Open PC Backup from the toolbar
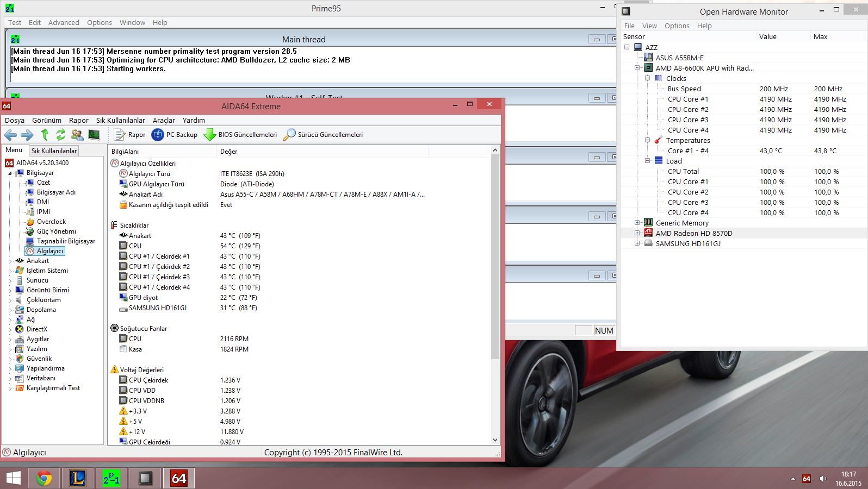868x489 pixels. 175,135
